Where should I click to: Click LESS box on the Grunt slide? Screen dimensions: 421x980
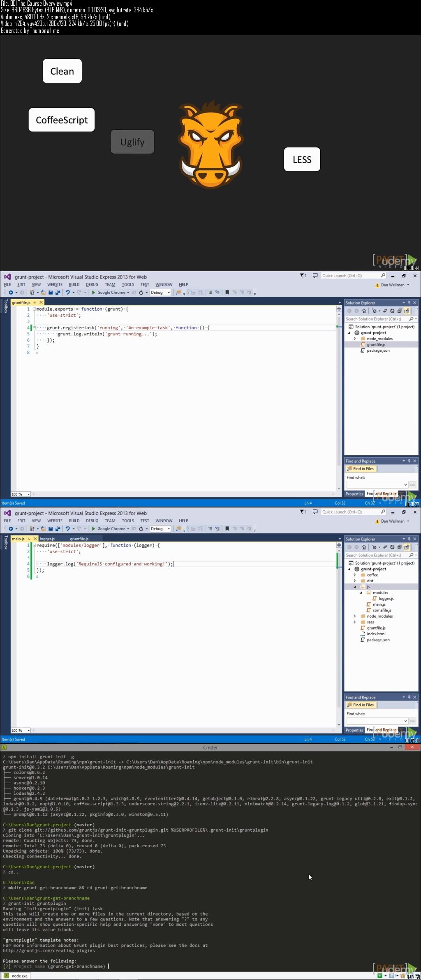point(302,159)
